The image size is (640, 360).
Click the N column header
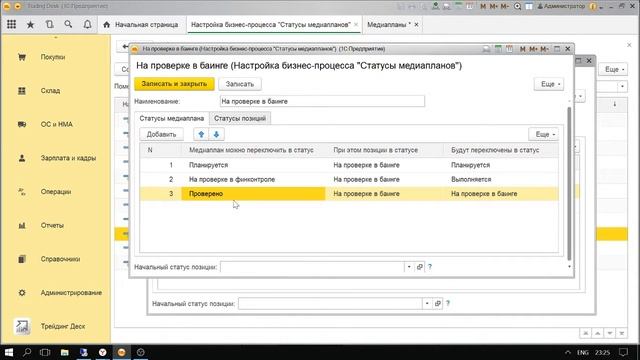161,150
